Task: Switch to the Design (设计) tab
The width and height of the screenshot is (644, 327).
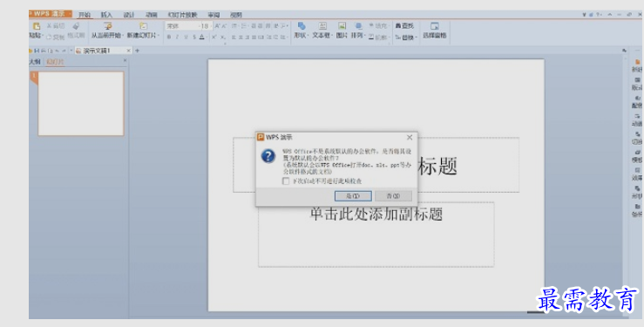Action: [129, 15]
